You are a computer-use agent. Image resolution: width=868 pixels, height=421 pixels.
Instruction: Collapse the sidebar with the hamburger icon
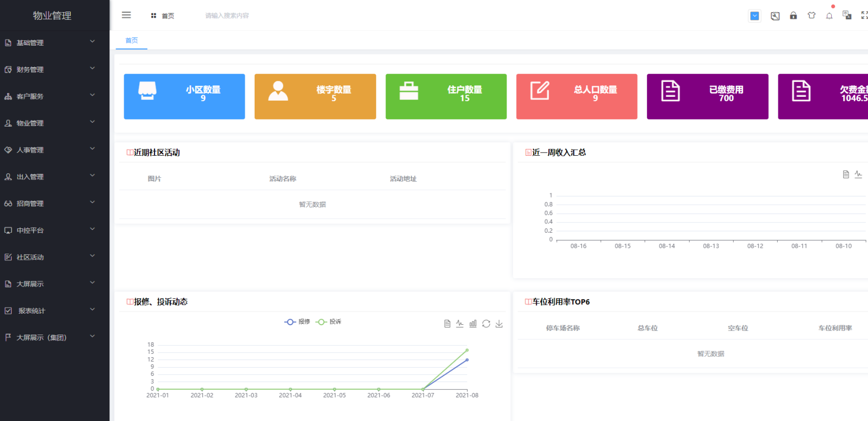point(126,15)
